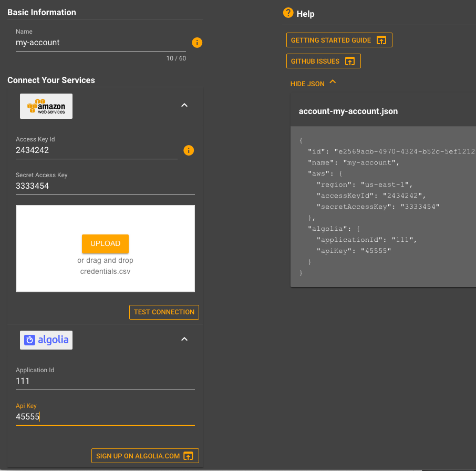Test the AWS connection
Viewport: 476px width, 471px height.
[x=164, y=312]
